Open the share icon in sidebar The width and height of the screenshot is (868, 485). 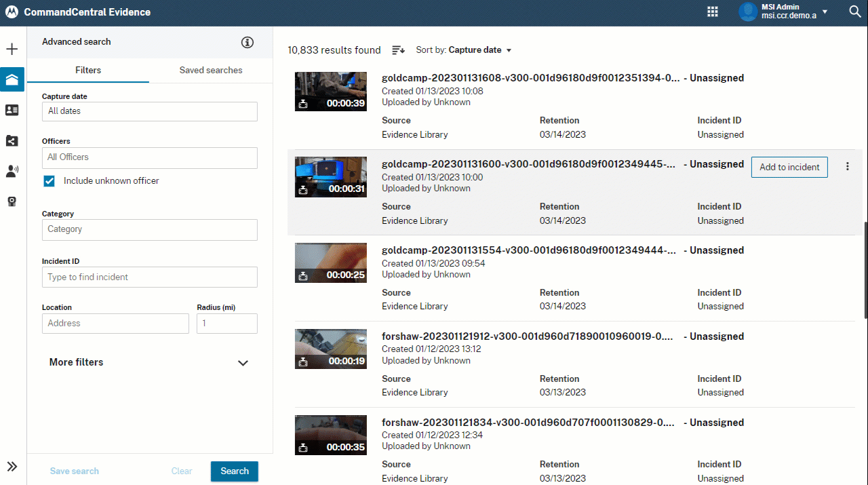pyautogui.click(x=12, y=140)
